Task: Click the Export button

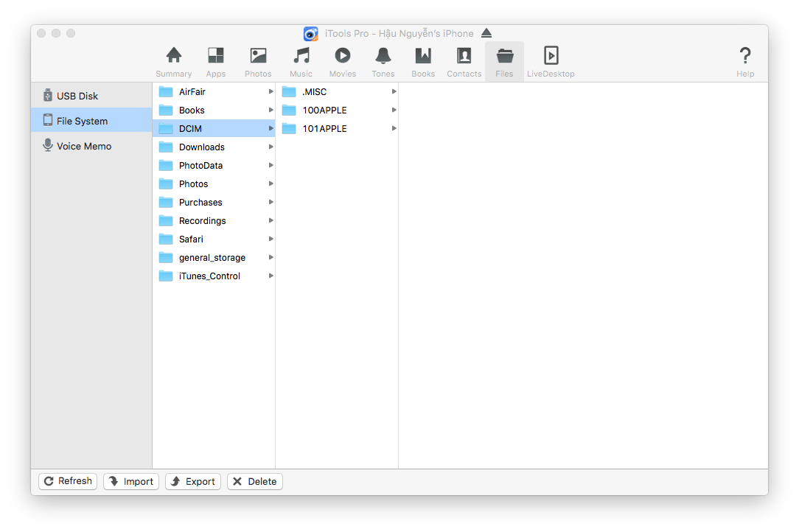Action: coord(192,481)
